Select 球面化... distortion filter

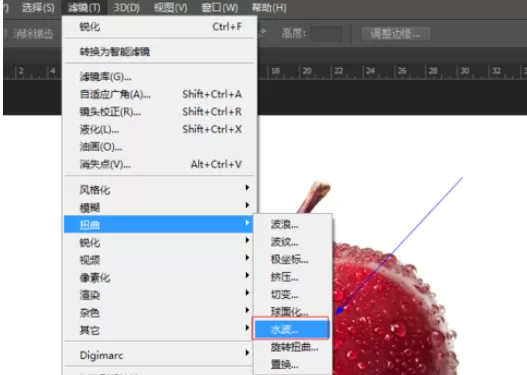click(x=292, y=311)
